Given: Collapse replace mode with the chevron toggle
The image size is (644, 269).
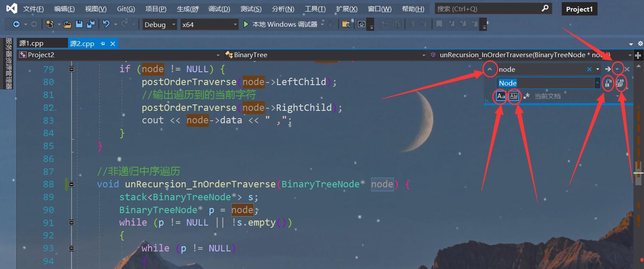Looking at the screenshot, I should point(490,69).
